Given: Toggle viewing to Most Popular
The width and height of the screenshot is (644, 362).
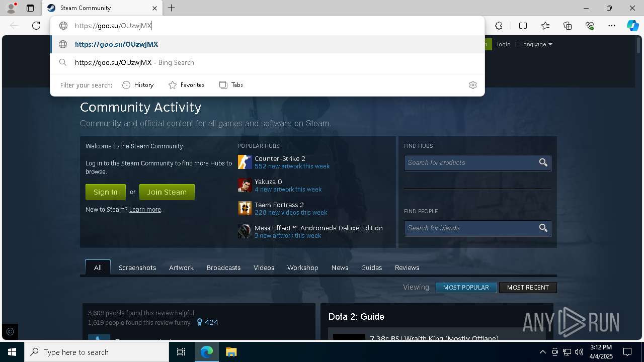Looking at the screenshot, I should point(466,288).
